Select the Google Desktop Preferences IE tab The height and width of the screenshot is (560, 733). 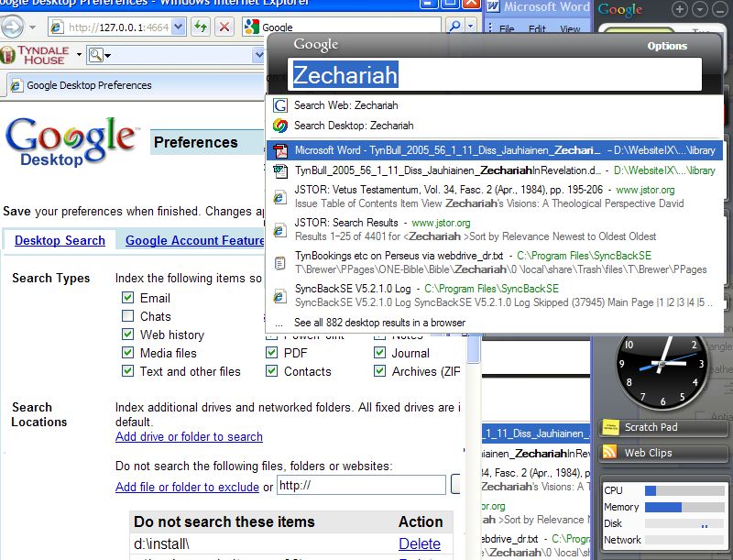click(x=136, y=85)
